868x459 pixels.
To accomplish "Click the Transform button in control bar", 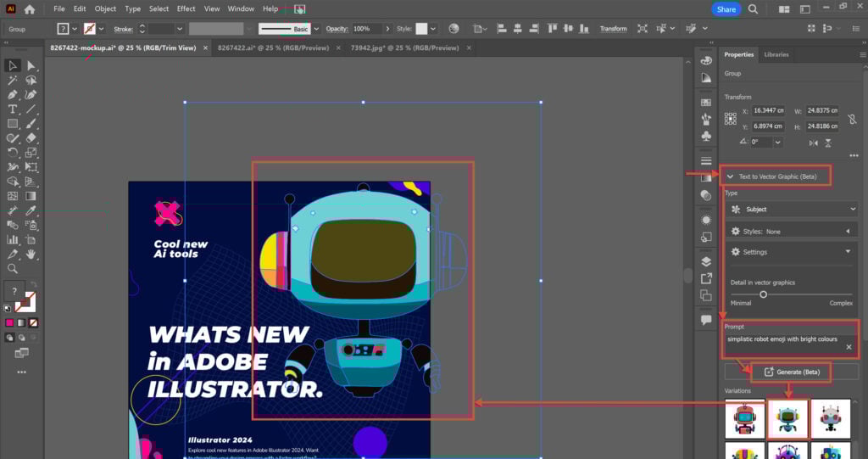I will (x=614, y=29).
